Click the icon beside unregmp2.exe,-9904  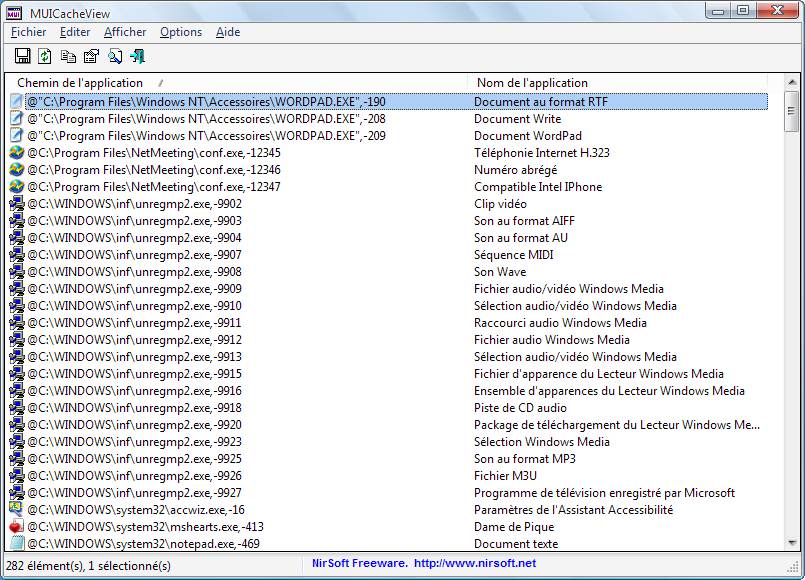click(16, 238)
